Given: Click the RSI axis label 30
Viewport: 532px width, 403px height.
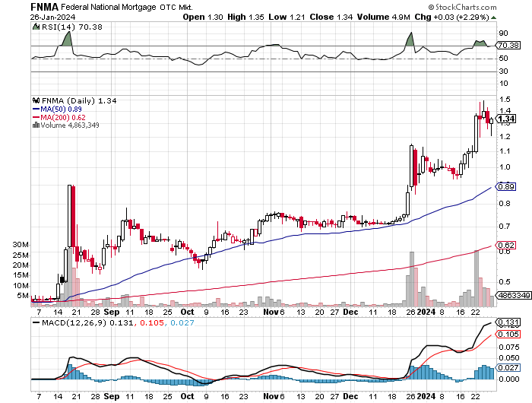Looking at the screenshot, I should click(x=503, y=71).
